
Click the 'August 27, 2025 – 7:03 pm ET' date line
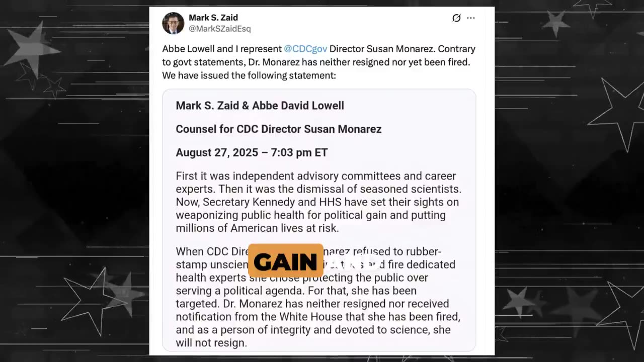[x=252, y=152]
